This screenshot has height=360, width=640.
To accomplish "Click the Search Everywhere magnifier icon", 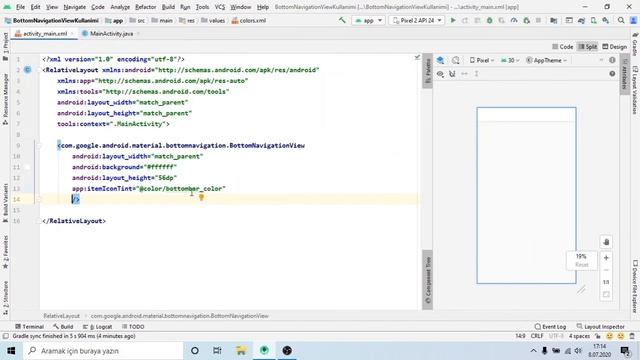I will [621, 20].
